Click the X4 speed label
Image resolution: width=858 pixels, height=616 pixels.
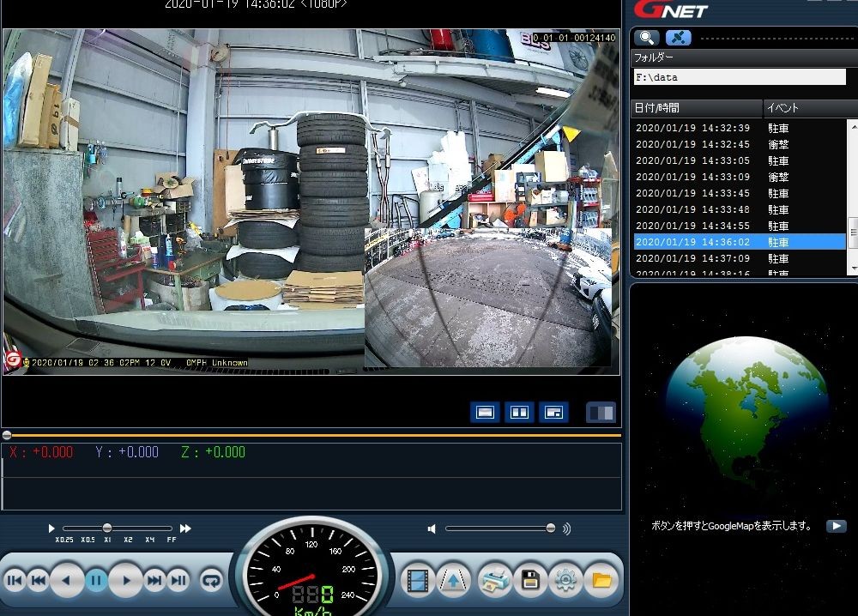click(149, 540)
